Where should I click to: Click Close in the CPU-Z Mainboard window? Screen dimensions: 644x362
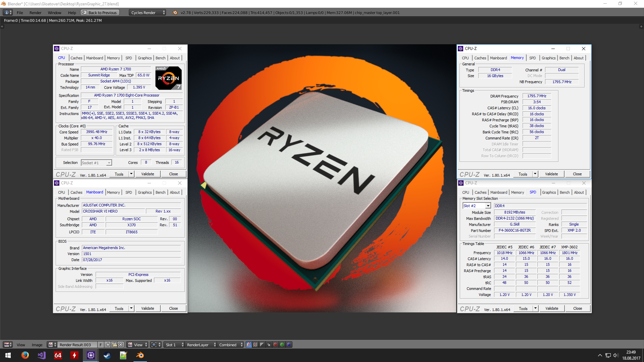[173, 308]
